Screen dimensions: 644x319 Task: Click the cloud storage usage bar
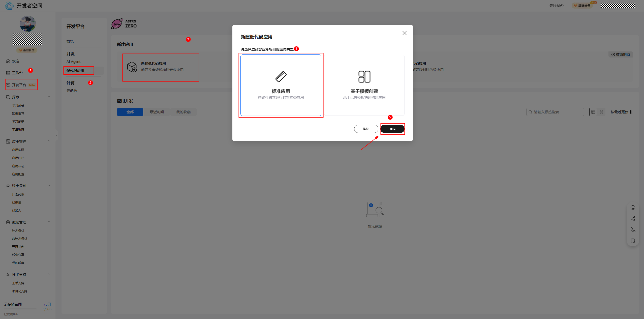[x=20, y=309]
